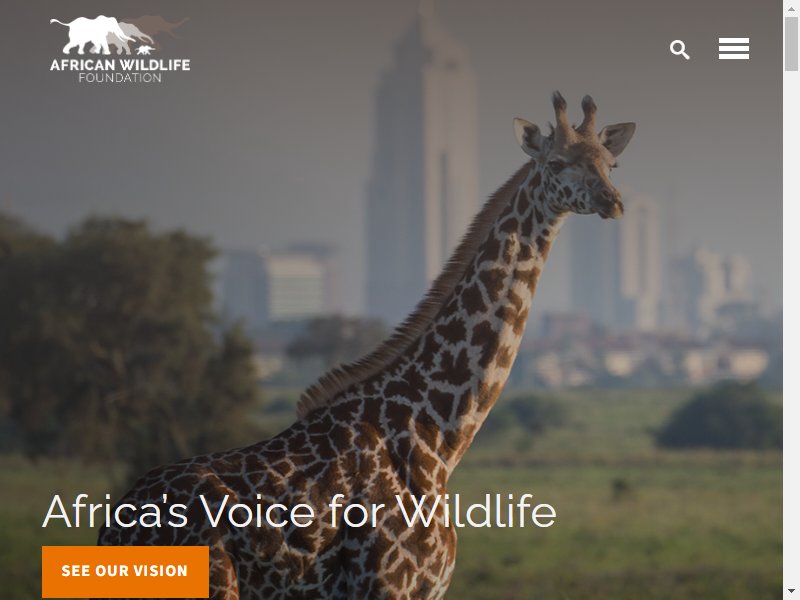The image size is (800, 600).
Task: Open the search magnifier icon
Action: [x=680, y=49]
